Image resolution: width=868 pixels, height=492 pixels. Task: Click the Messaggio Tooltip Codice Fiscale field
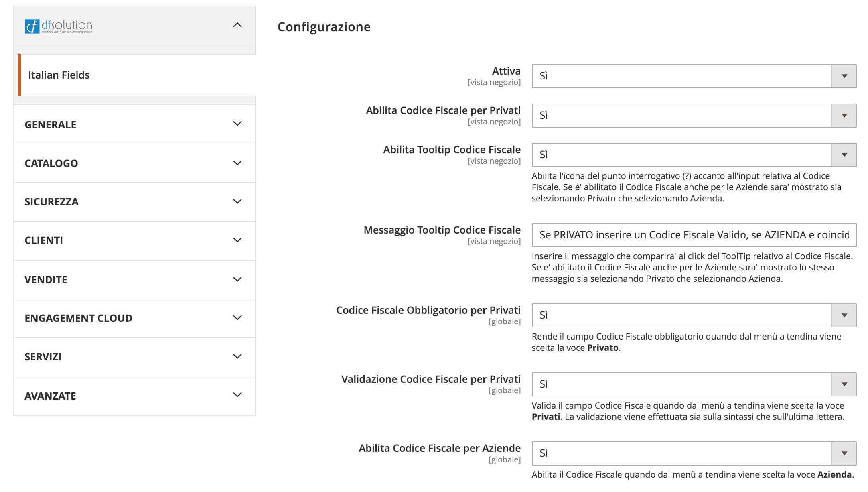tap(694, 235)
